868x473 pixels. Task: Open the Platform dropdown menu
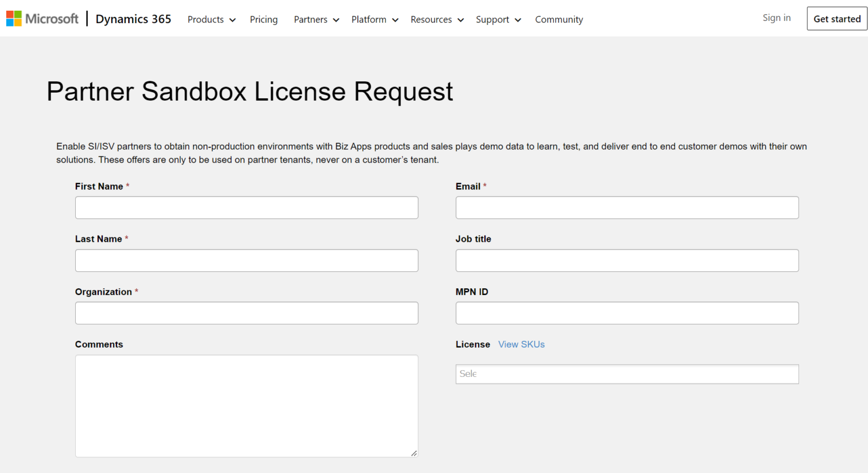(x=374, y=19)
